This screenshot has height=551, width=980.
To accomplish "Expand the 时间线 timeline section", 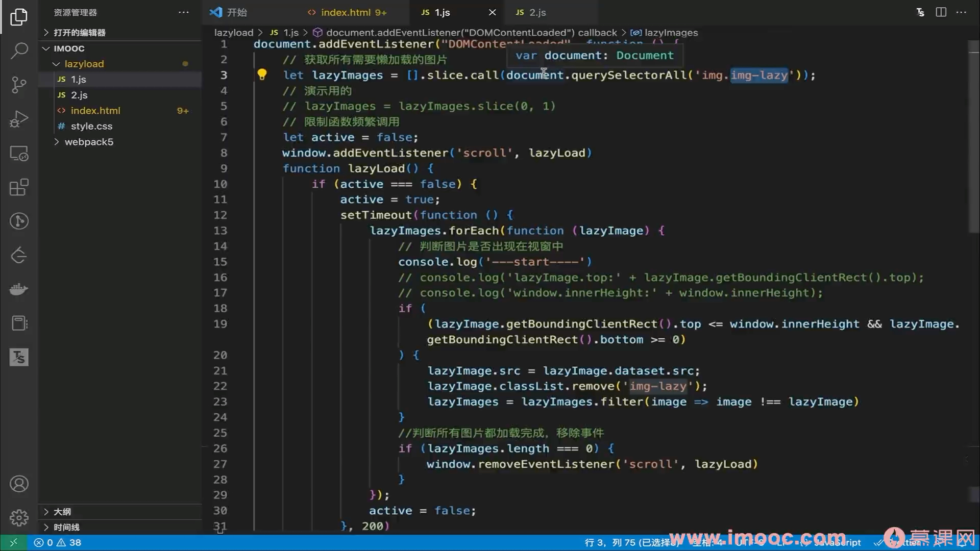I will pyautogui.click(x=66, y=527).
